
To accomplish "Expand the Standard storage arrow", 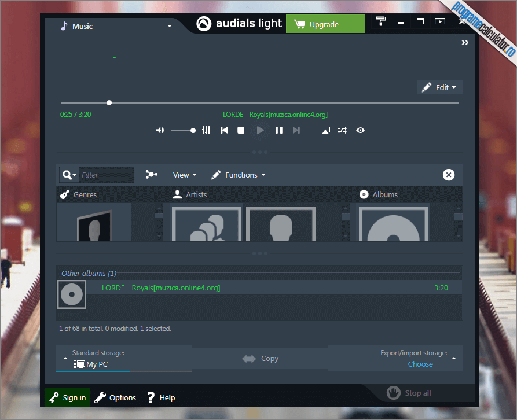I will click(x=65, y=358).
